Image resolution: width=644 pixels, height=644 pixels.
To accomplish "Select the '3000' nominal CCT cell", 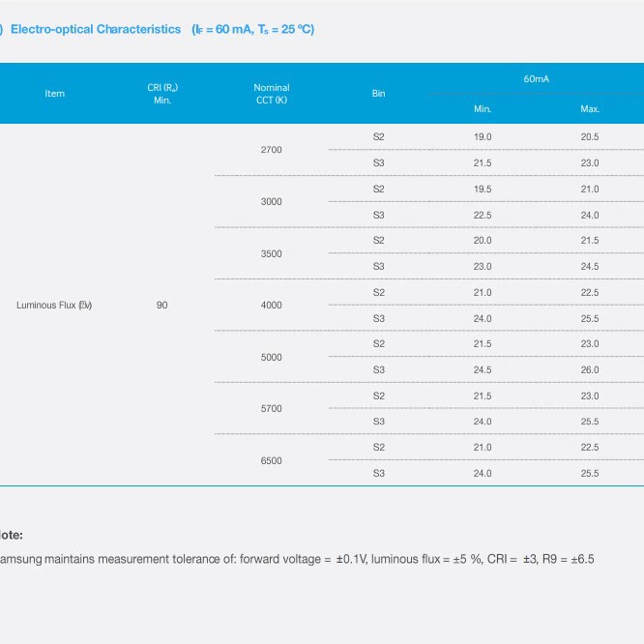I will click(271, 202).
